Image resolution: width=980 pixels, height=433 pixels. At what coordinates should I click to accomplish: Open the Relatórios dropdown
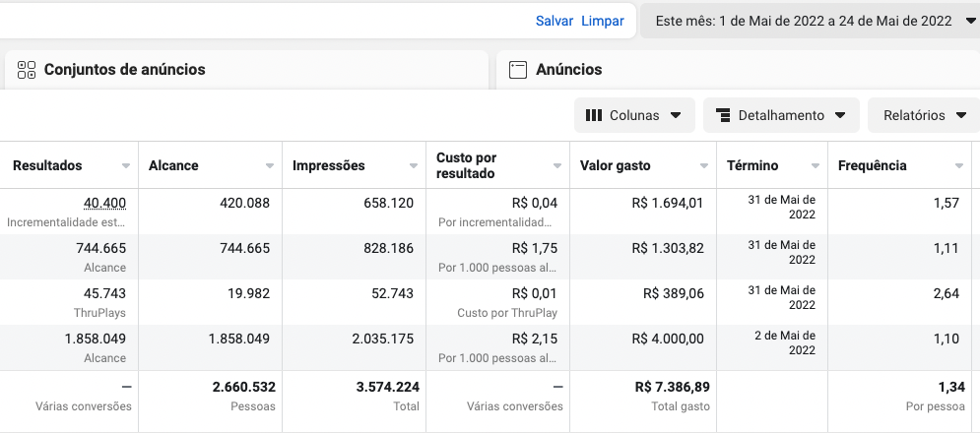(x=925, y=115)
